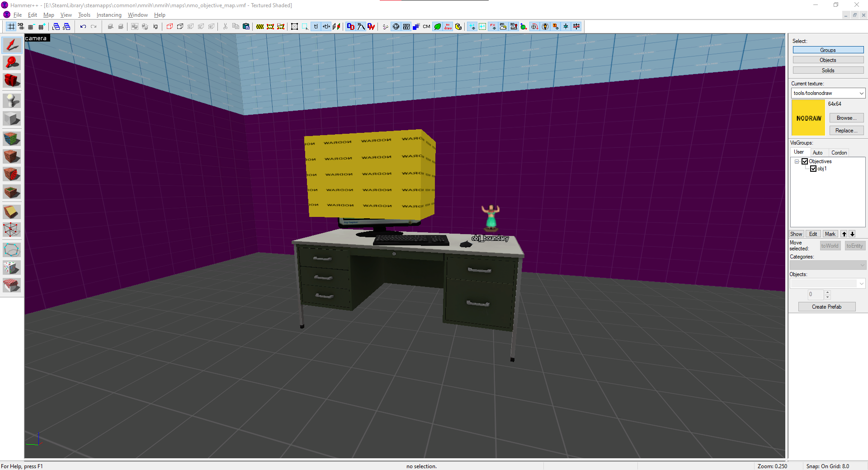Image resolution: width=868 pixels, height=470 pixels.
Task: Set selection mode to Groups
Action: [x=828, y=50]
